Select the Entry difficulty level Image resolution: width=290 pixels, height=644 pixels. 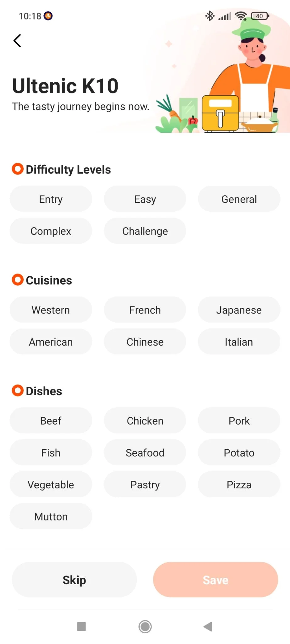pos(51,199)
